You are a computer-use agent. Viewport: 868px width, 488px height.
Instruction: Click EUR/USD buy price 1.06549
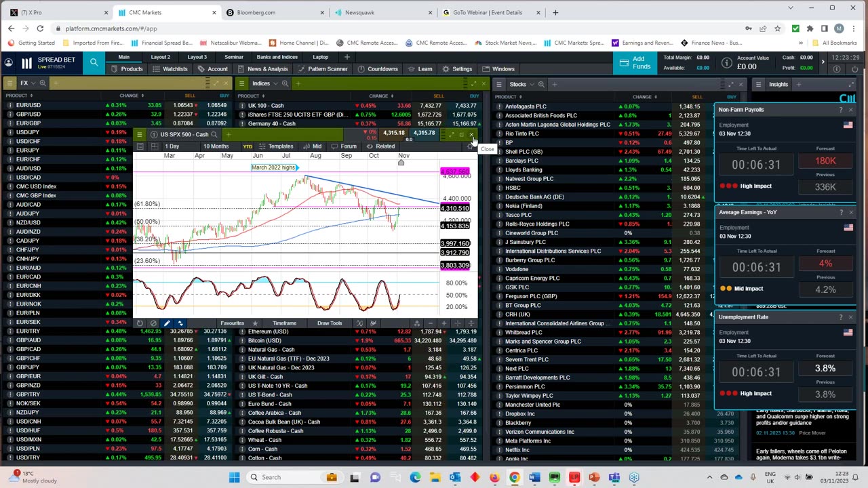(x=216, y=105)
